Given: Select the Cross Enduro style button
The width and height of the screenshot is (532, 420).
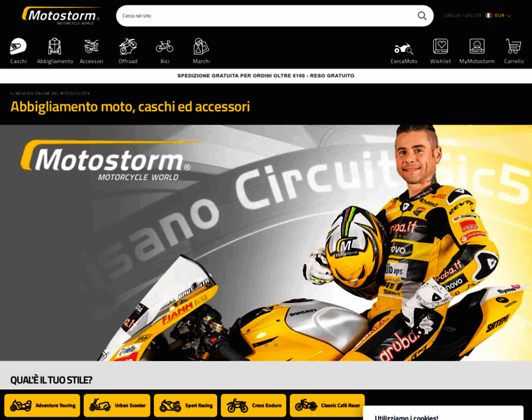Looking at the screenshot, I should coord(253,405).
